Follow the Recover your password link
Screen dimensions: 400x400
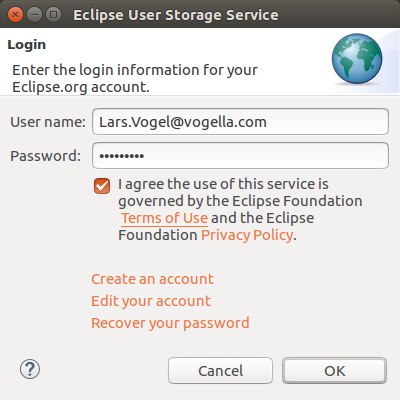(170, 323)
